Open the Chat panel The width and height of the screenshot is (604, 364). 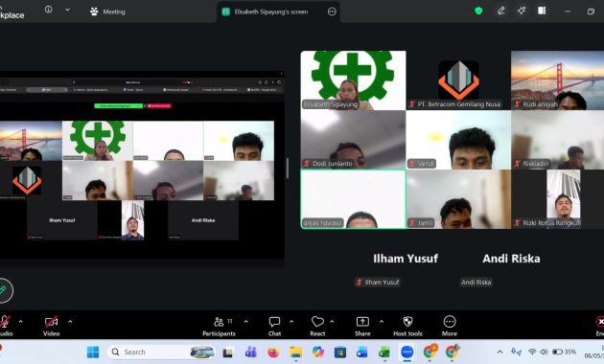[274, 327]
